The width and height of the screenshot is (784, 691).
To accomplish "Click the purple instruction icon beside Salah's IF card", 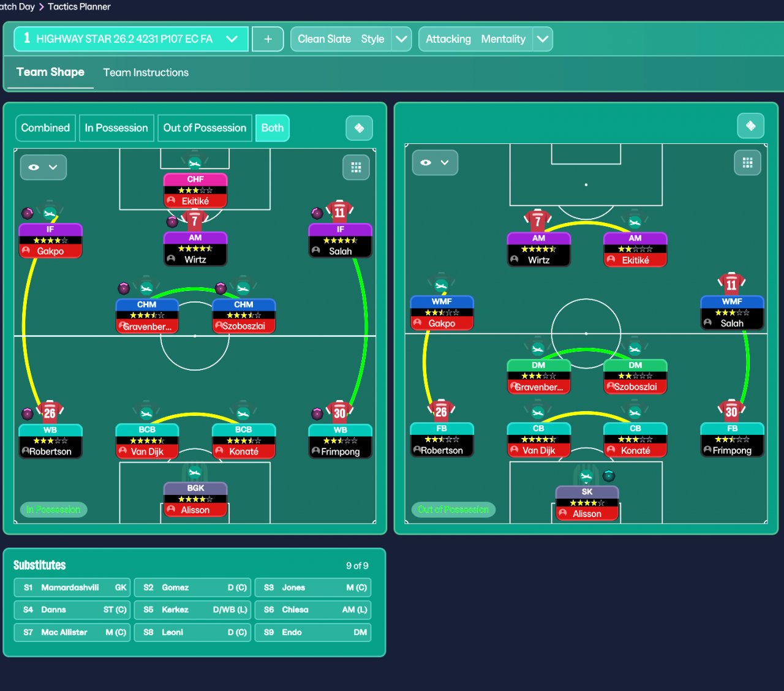I will pos(317,213).
